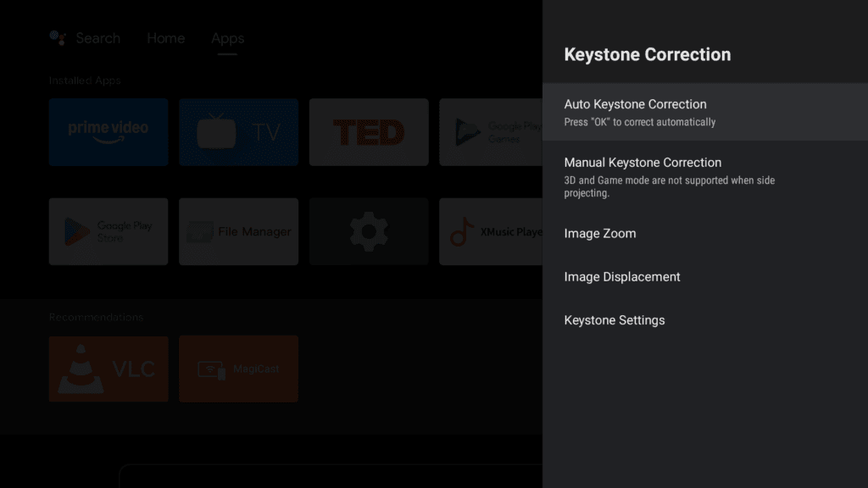
Task: Open MagiCast from Recommendations
Action: click(238, 369)
